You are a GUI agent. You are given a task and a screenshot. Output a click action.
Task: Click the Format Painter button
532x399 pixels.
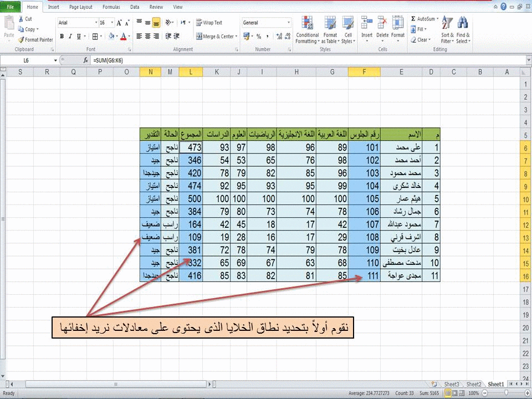(35, 39)
